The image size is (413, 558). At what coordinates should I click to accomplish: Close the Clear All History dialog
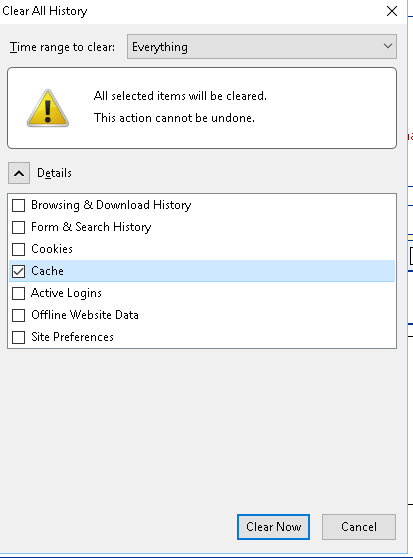coord(392,11)
